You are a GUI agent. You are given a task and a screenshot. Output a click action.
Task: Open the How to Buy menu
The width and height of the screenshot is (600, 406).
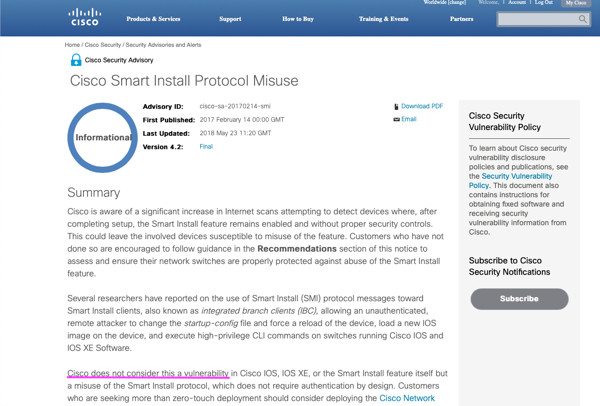[298, 19]
